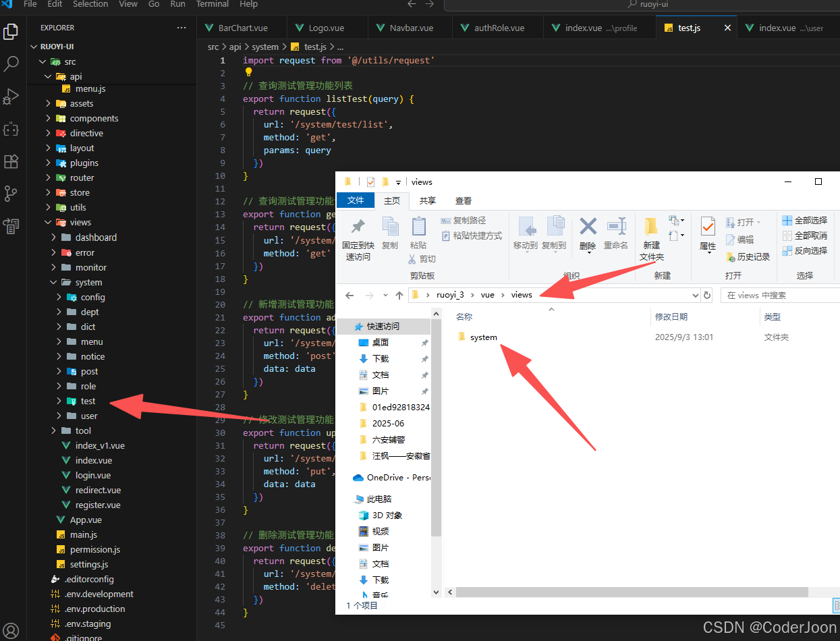Expand the router folder
The image size is (840, 641).
(49, 178)
